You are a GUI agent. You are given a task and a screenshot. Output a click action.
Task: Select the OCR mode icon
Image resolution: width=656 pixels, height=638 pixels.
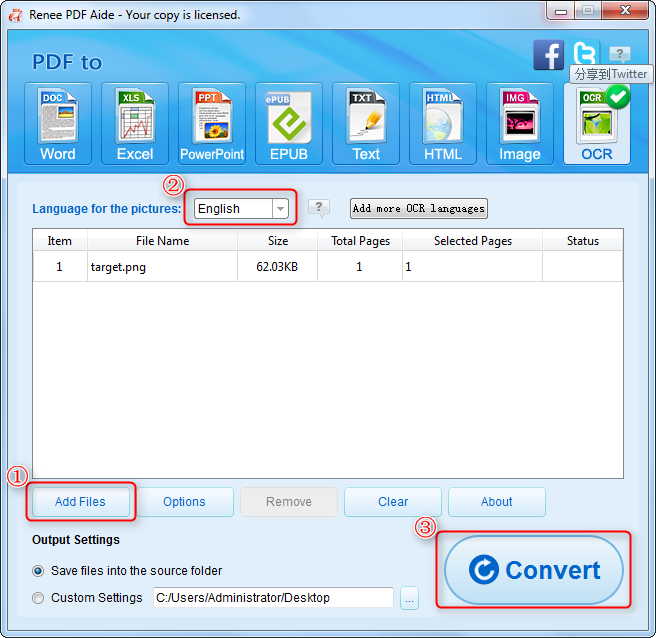click(x=596, y=123)
